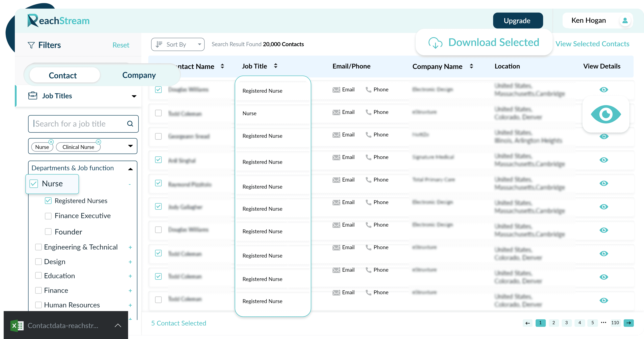Image resolution: width=644 pixels, height=339 pixels.
Task: Check the Founder checkbox
Action: [x=48, y=232]
